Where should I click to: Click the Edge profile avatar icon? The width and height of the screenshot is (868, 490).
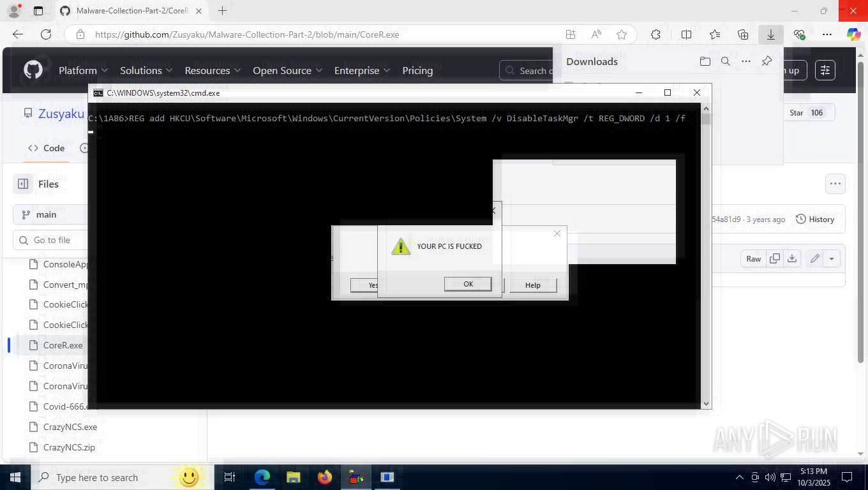14,11
